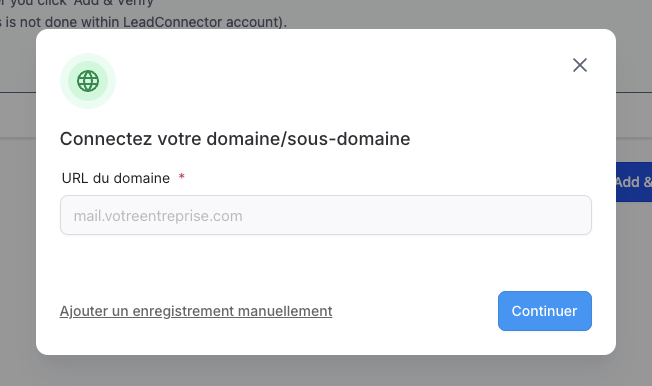Close the domain connection dialog
Screen dimensions: 652x386
tap(580, 65)
